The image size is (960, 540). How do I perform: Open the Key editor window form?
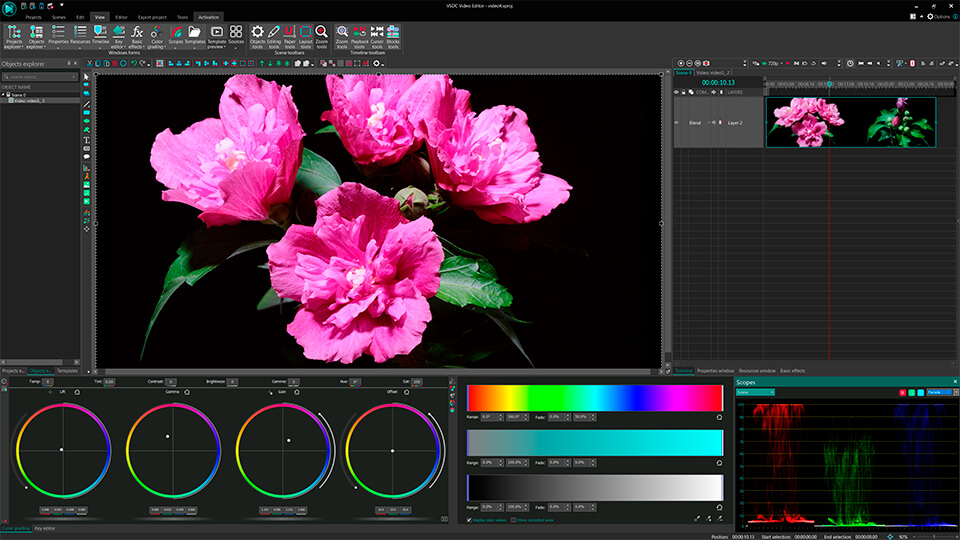coord(118,37)
